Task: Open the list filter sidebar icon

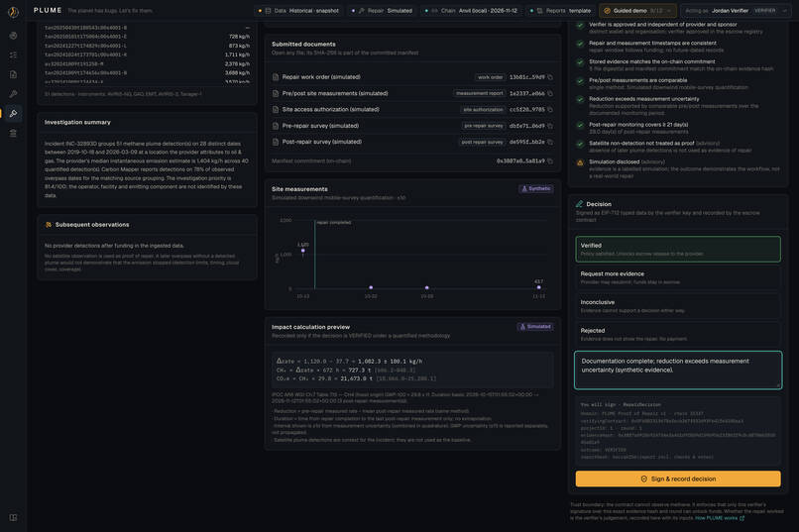Action: [13, 54]
